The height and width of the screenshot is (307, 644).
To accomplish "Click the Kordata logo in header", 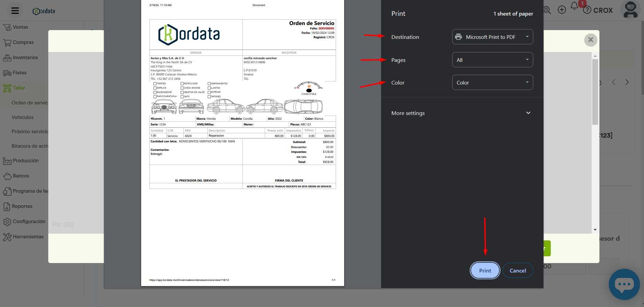I will tap(44, 11).
